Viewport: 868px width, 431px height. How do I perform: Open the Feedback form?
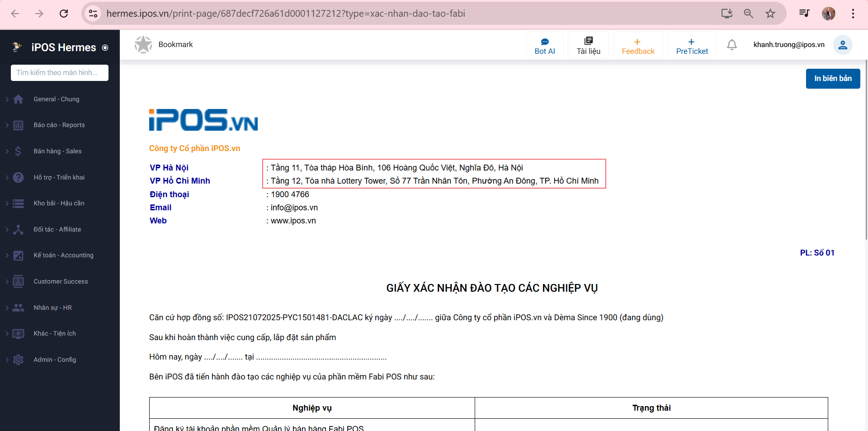pyautogui.click(x=638, y=45)
